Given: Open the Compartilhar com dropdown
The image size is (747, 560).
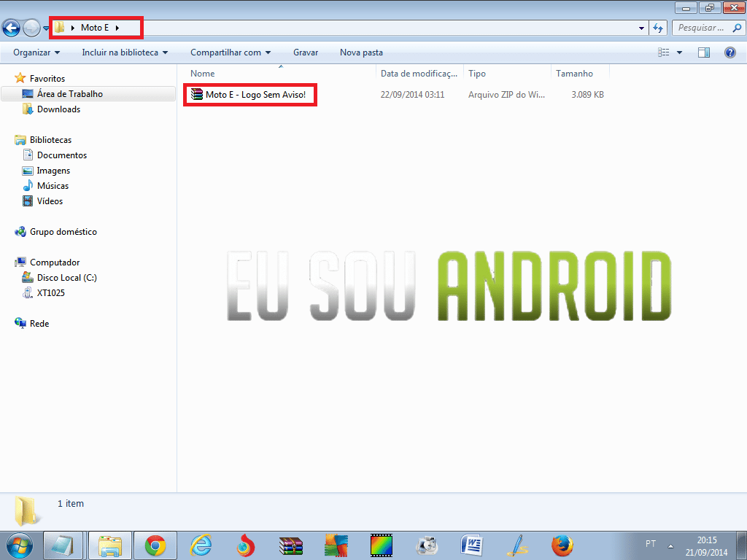Looking at the screenshot, I should pyautogui.click(x=231, y=52).
